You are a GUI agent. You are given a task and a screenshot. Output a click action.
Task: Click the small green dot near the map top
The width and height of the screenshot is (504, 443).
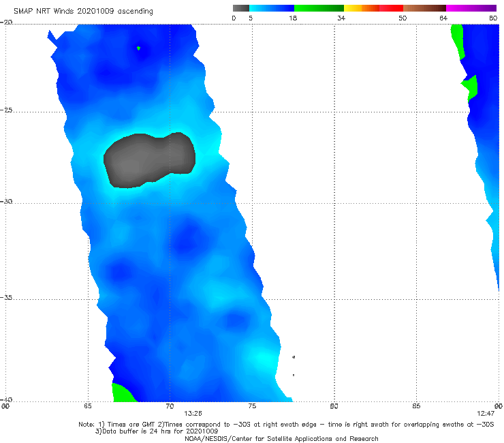tap(138, 48)
